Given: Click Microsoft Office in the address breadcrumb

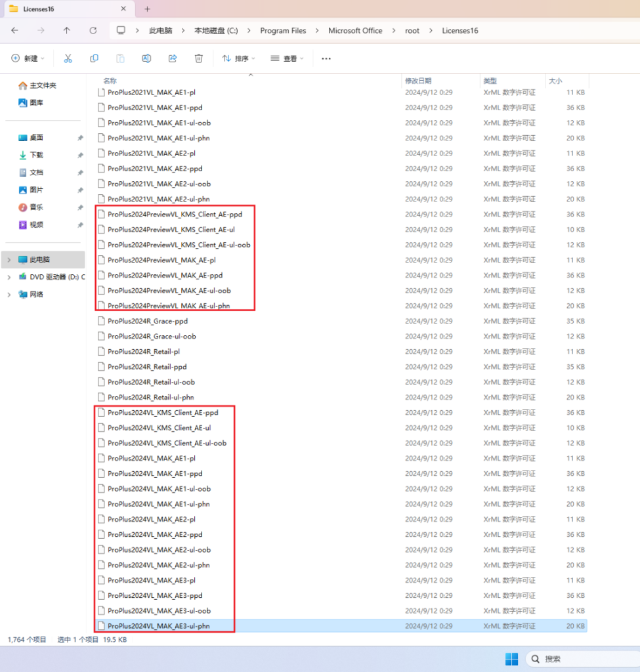Looking at the screenshot, I should (x=355, y=31).
